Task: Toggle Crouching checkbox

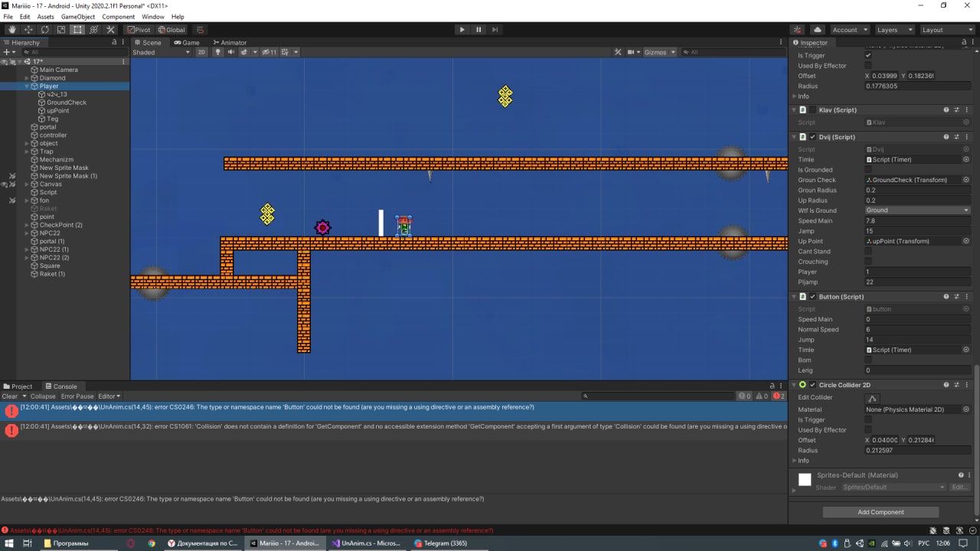Action: [x=868, y=262]
